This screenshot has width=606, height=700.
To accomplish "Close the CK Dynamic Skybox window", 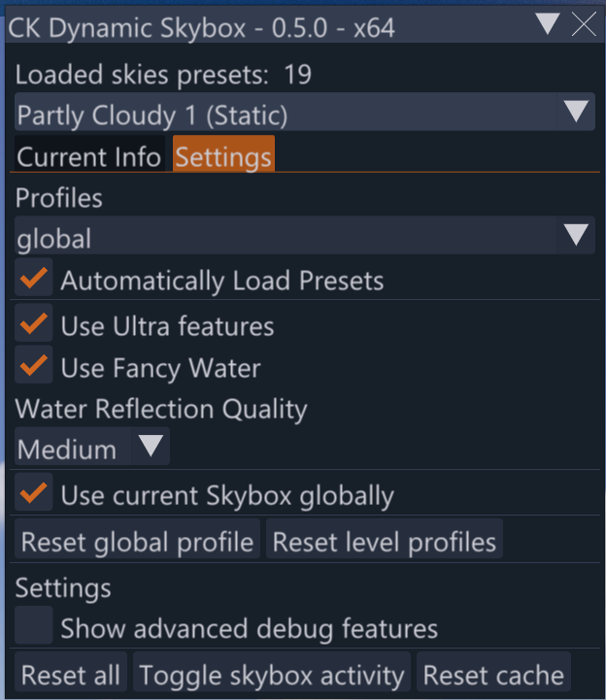I will point(584,24).
